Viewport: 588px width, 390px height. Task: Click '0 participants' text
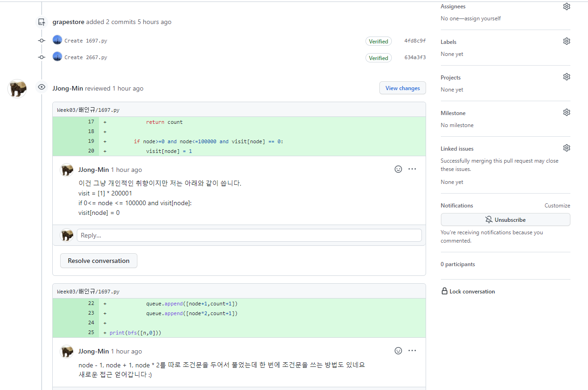coord(458,264)
